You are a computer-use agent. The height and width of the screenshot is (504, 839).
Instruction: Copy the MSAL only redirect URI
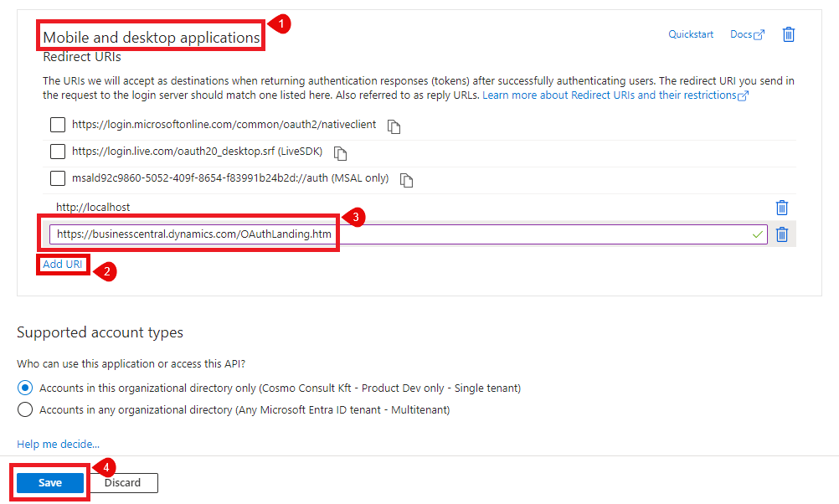406,180
